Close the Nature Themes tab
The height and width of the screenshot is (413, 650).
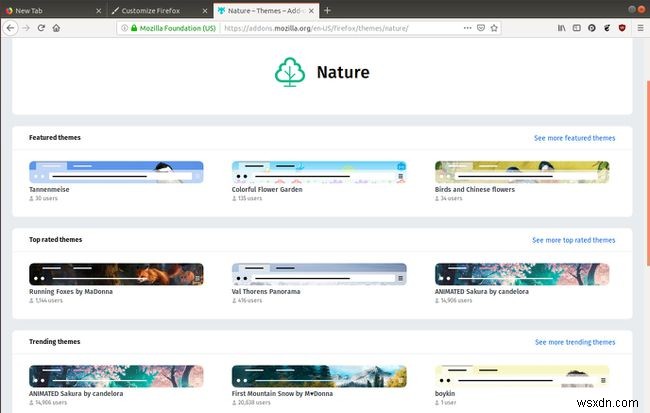[311, 11]
